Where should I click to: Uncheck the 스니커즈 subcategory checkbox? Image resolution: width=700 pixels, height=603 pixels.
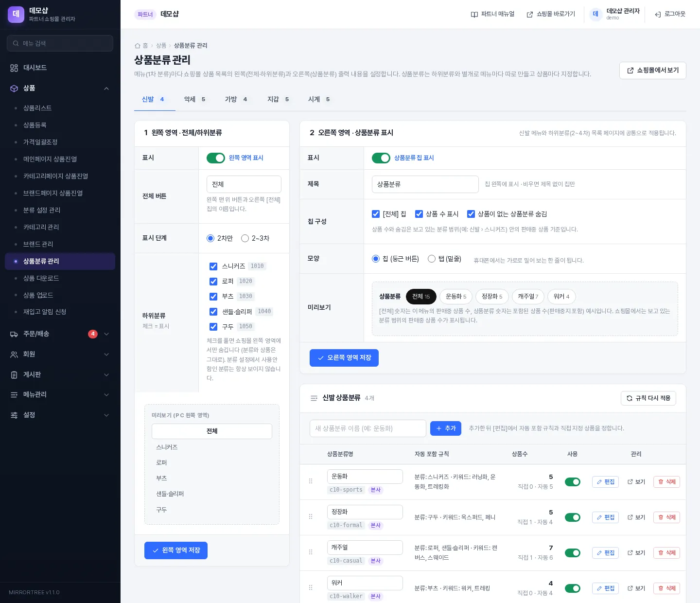(213, 266)
